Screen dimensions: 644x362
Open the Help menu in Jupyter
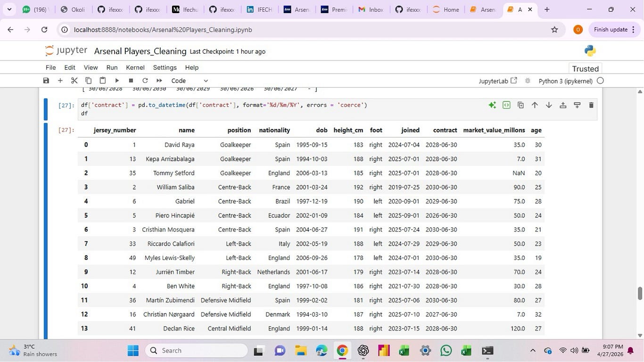(x=191, y=67)
